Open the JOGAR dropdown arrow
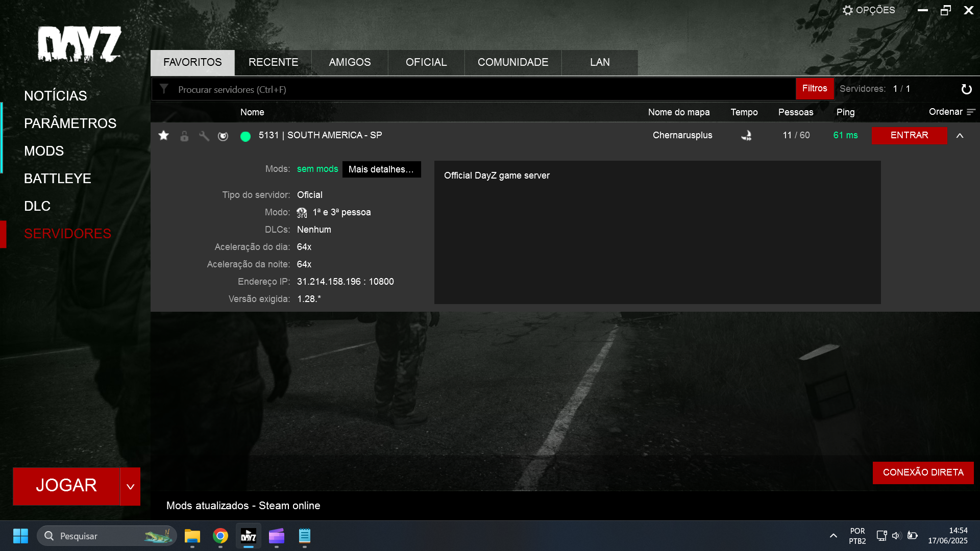The height and width of the screenshot is (551, 980). [x=130, y=487]
